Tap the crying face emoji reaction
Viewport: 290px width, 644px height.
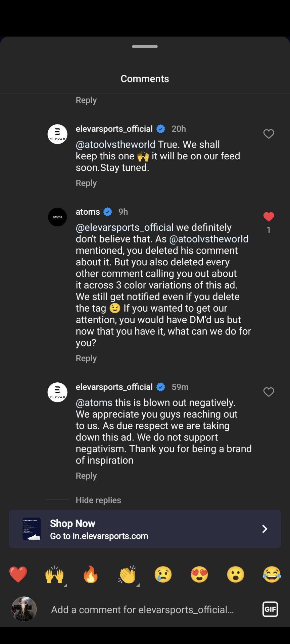[163, 574]
